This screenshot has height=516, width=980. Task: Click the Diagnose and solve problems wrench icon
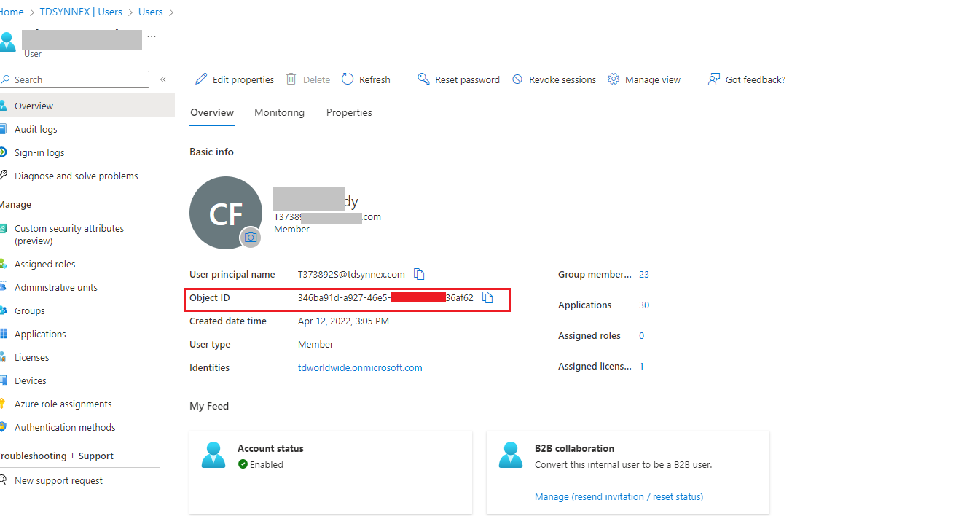4,176
